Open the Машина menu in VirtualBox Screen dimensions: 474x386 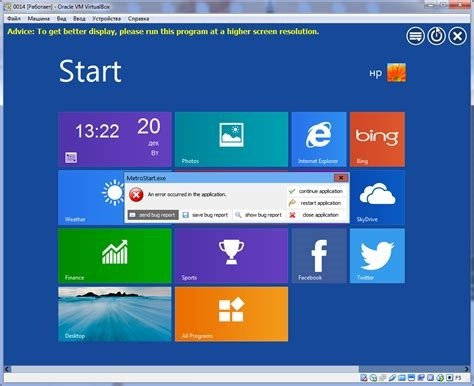pos(39,19)
